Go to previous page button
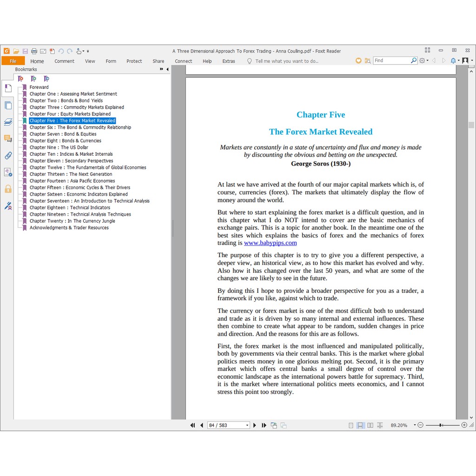476x476 pixels. pos(202,425)
